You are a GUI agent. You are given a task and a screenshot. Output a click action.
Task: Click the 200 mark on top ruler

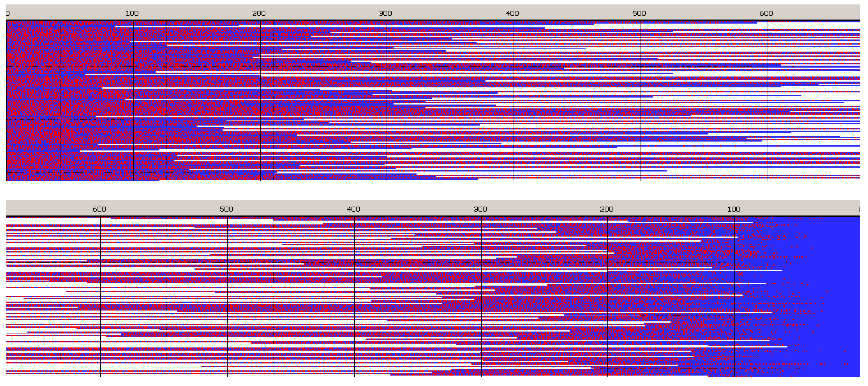(259, 13)
